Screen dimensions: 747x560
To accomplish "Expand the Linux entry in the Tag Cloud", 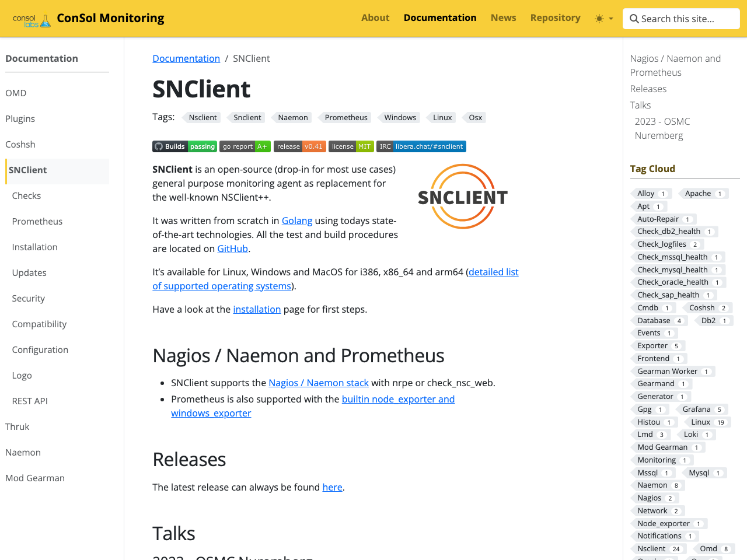I will tap(708, 422).
